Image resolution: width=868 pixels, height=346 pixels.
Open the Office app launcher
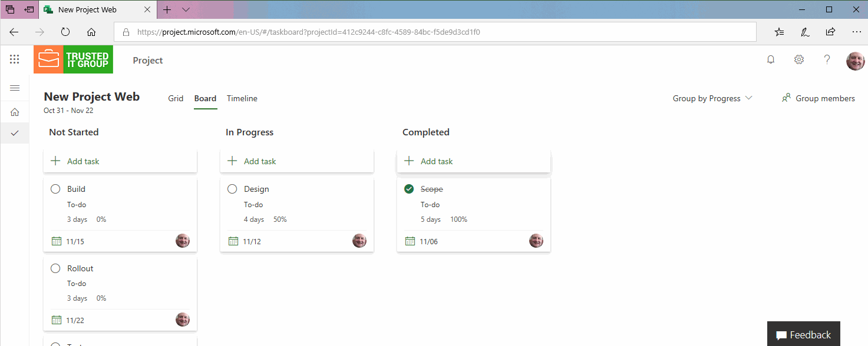(14, 59)
